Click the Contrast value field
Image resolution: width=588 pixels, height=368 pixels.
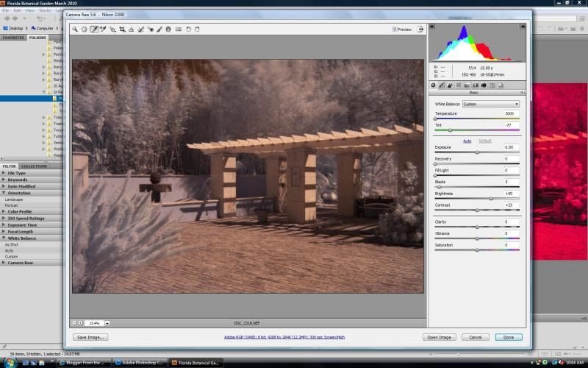click(510, 205)
